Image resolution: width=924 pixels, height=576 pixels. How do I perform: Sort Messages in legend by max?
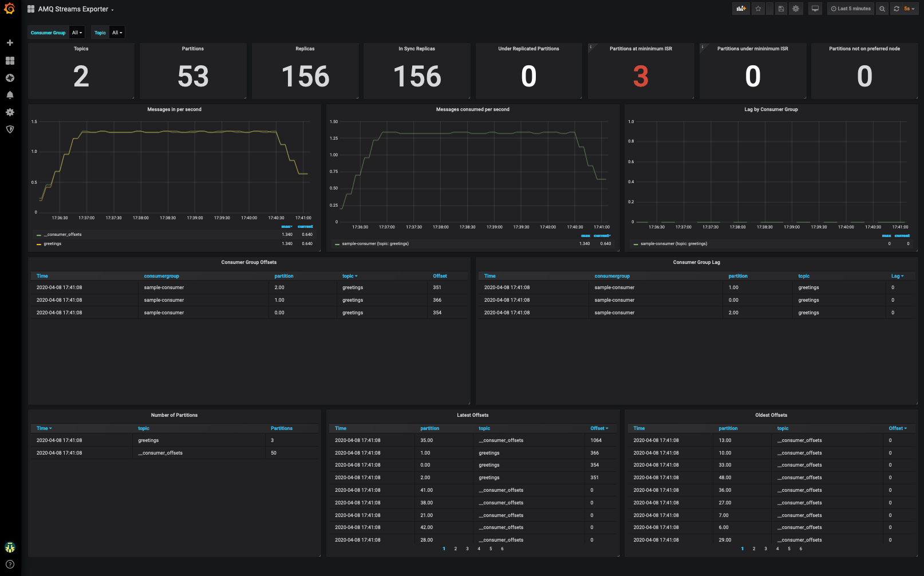[x=286, y=227]
